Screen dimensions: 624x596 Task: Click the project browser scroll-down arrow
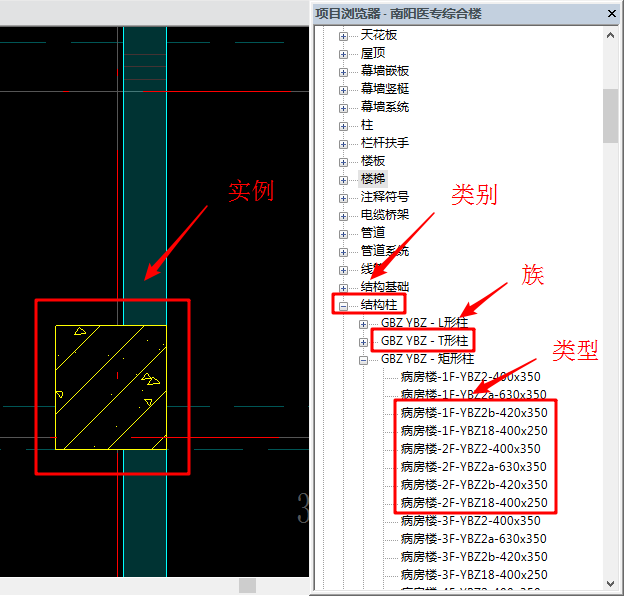click(x=610, y=584)
